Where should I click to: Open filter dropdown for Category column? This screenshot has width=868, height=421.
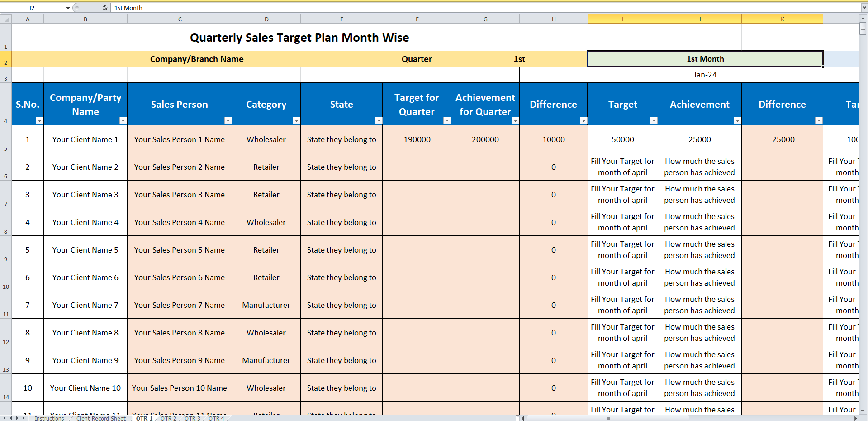point(296,120)
